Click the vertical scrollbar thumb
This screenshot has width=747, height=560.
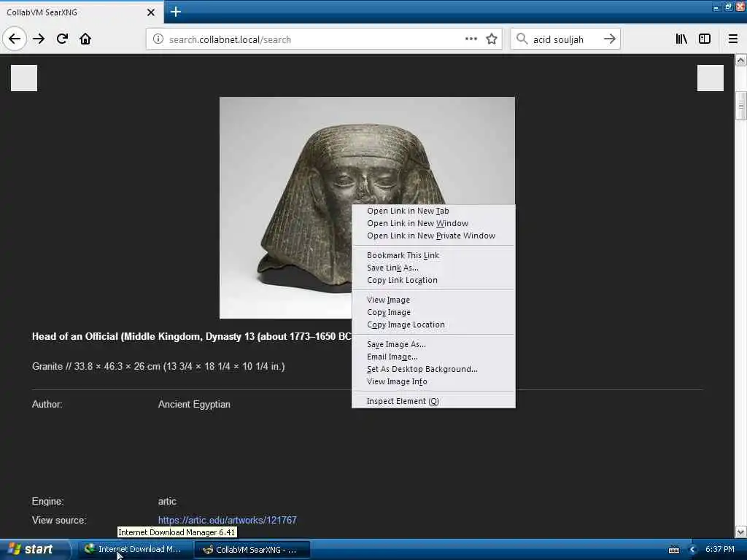741,105
